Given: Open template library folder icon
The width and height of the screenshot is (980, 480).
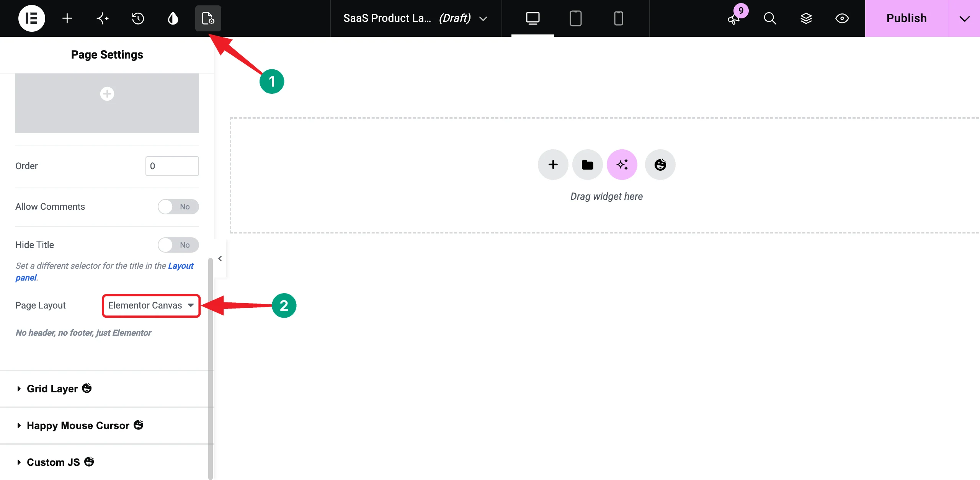Looking at the screenshot, I should tap(587, 165).
